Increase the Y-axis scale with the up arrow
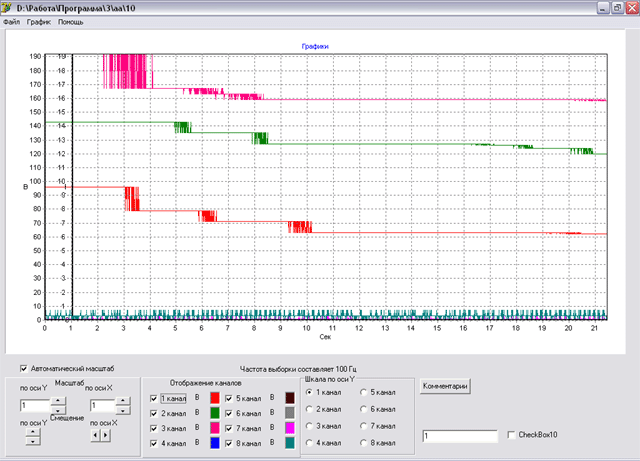Screen dimensions: 640x461 point(56,401)
